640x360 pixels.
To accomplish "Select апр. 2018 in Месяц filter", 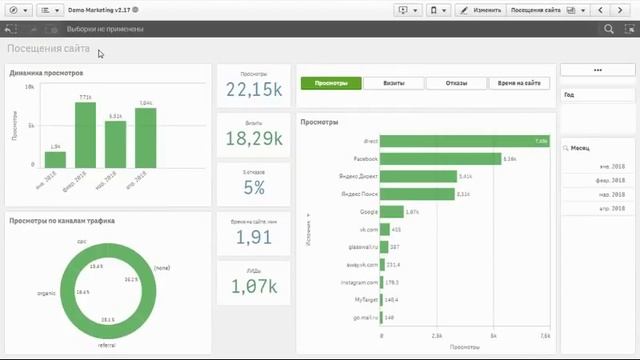I will click(x=598, y=209).
